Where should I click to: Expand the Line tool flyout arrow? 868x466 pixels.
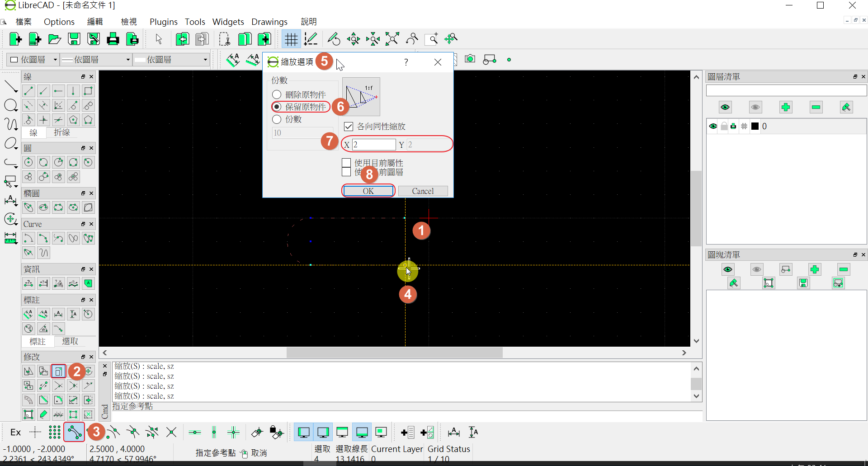pos(16,92)
